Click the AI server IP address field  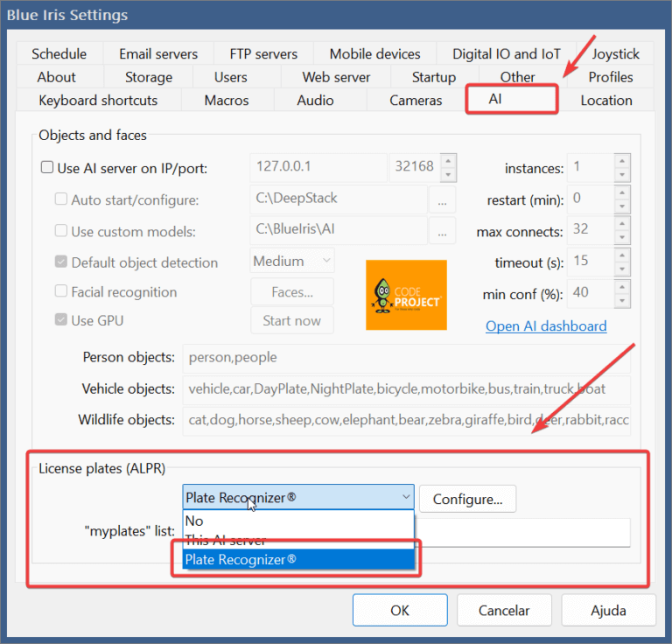[318, 167]
